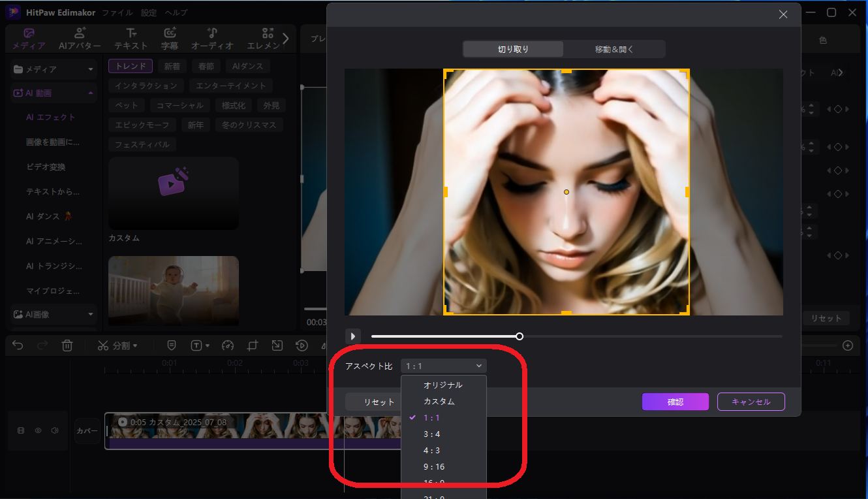Open the ファイル menu
Viewport: 868px width, 499px height.
[x=118, y=12]
